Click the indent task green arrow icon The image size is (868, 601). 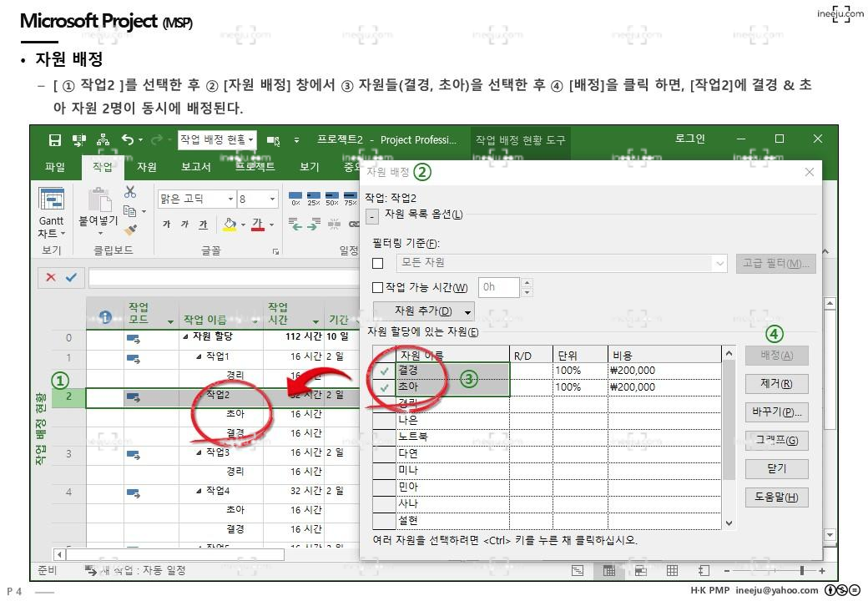tap(314, 225)
